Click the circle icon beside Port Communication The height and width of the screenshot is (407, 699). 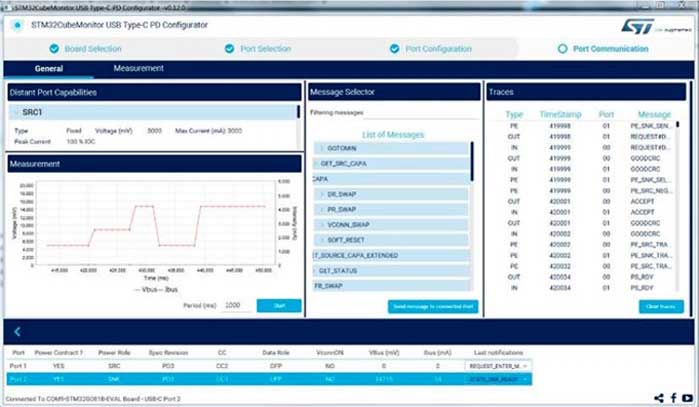click(x=562, y=48)
